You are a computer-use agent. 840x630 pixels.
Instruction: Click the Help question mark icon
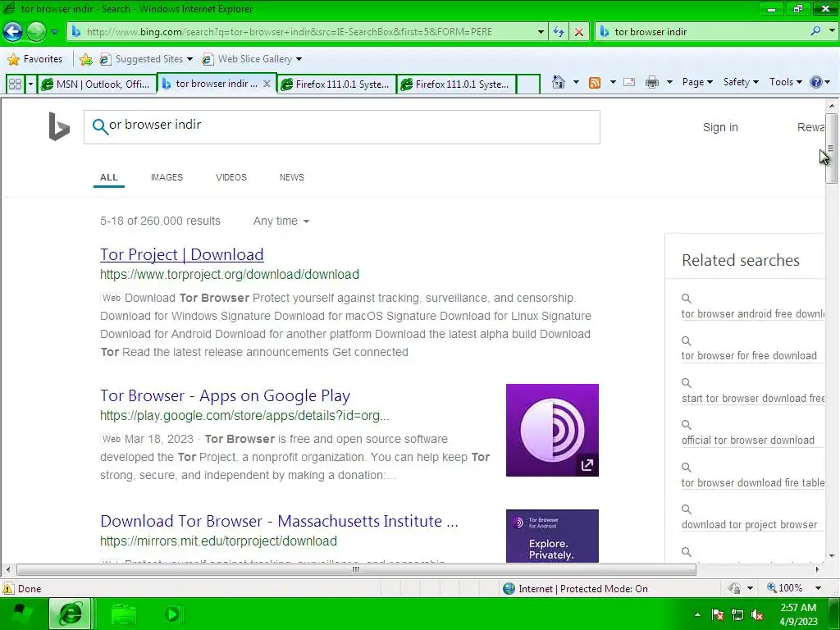[x=816, y=82]
